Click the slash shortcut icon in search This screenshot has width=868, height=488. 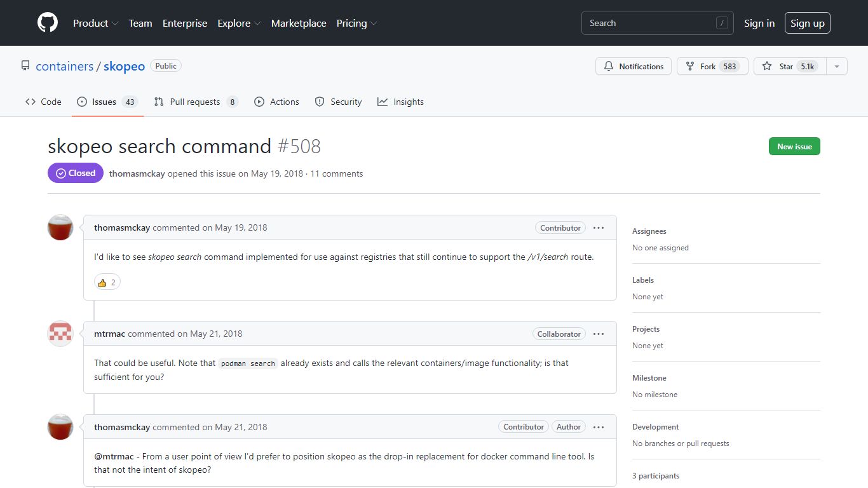point(722,24)
